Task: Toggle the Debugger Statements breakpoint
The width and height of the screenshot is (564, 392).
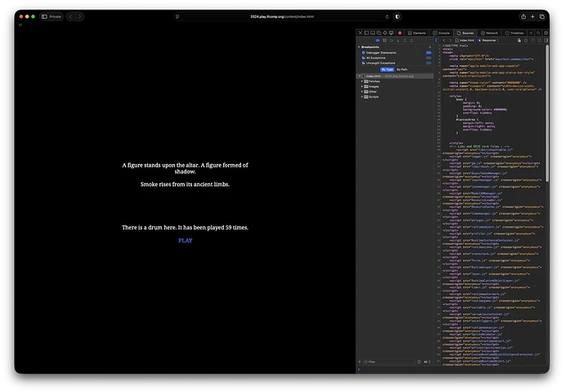Action: pos(429,52)
